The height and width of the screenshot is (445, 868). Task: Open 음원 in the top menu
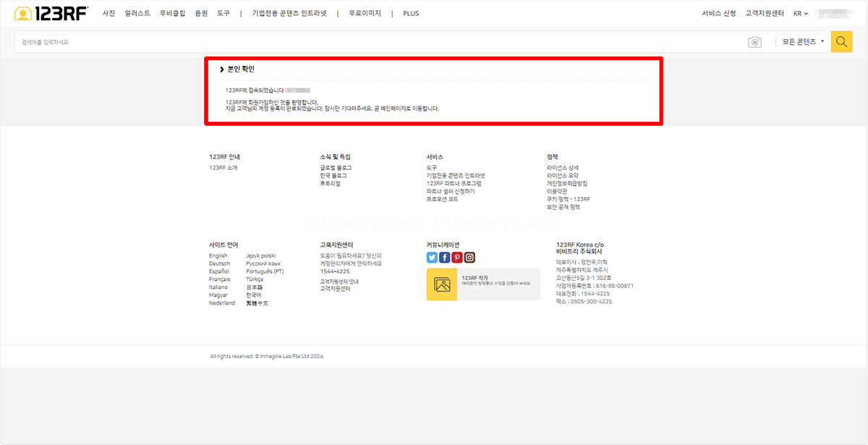[x=201, y=13]
